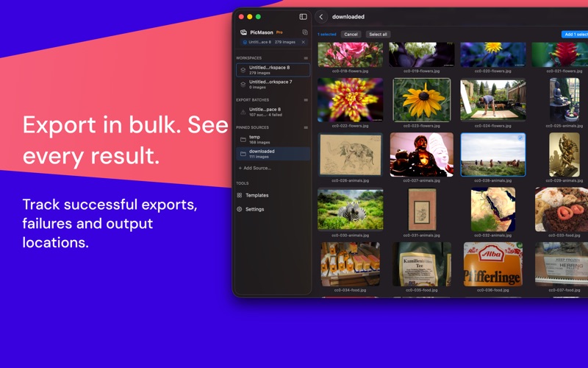Click filename label cc0-028-animals.jpg
Screen dimensions: 588x368
[x=492, y=180]
